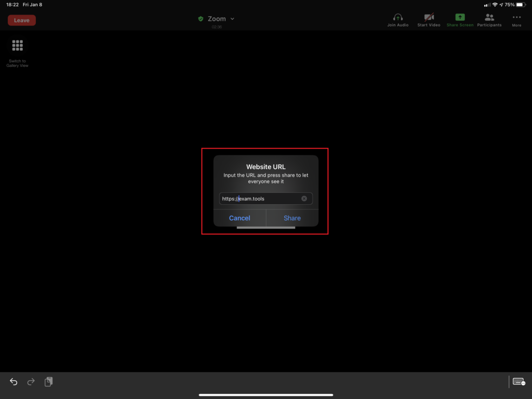Show the Participants list
The image size is (532, 399).
(x=489, y=20)
